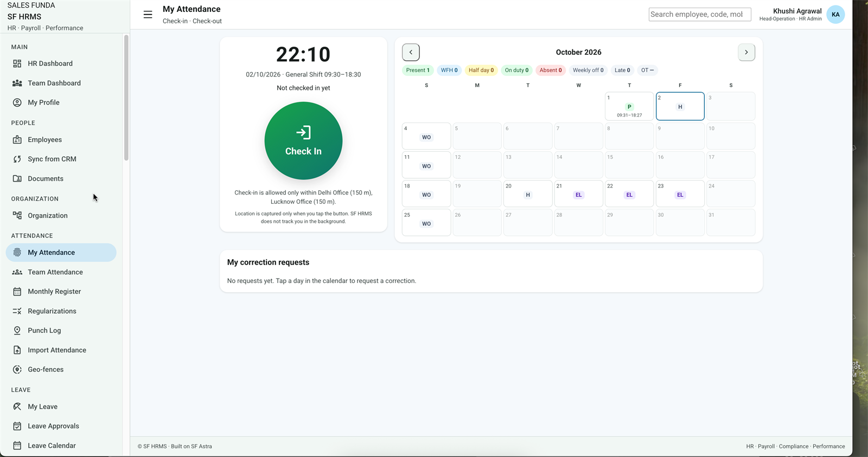
Task: Select October 4 weekly off cell
Action: pos(426,136)
